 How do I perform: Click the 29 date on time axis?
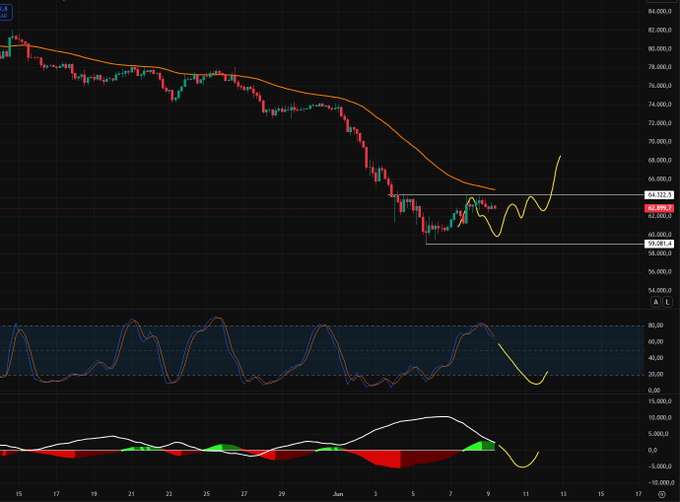click(281, 494)
